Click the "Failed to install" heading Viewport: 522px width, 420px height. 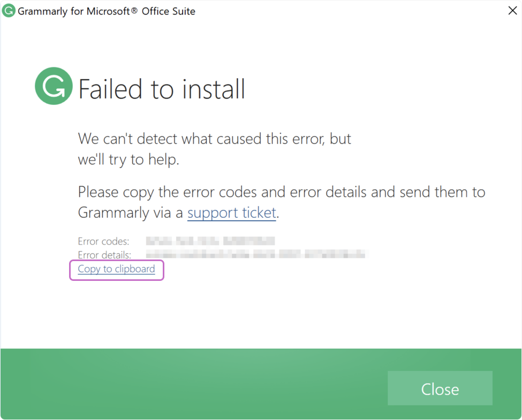pyautogui.click(x=162, y=89)
